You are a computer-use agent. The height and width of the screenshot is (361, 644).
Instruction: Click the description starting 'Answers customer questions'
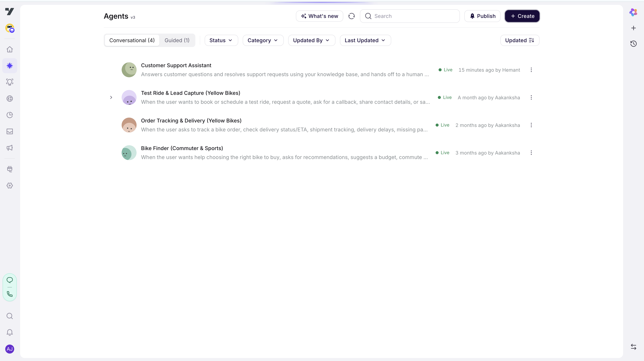285,74
